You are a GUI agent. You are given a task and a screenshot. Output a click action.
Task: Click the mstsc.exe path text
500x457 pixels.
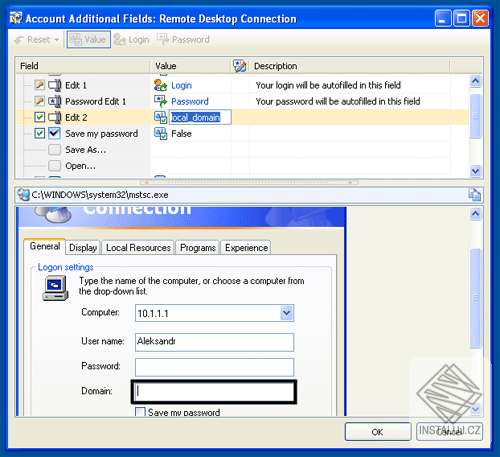(x=100, y=195)
